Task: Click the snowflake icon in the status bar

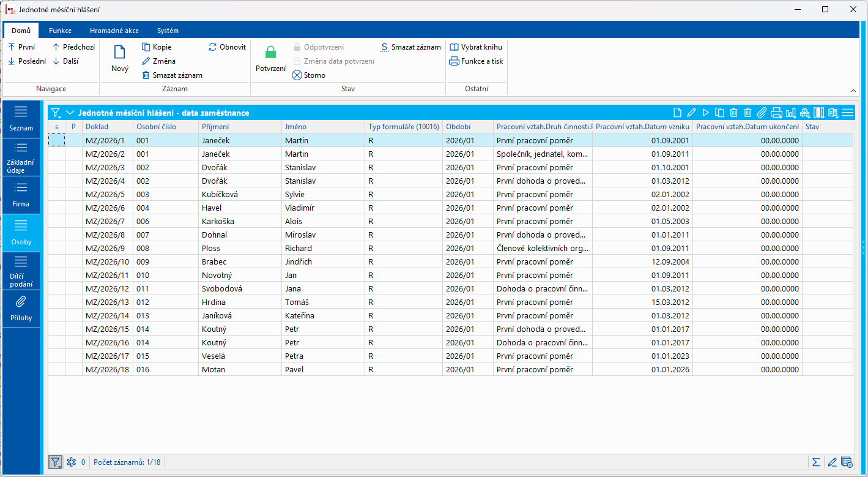Action: click(71, 462)
